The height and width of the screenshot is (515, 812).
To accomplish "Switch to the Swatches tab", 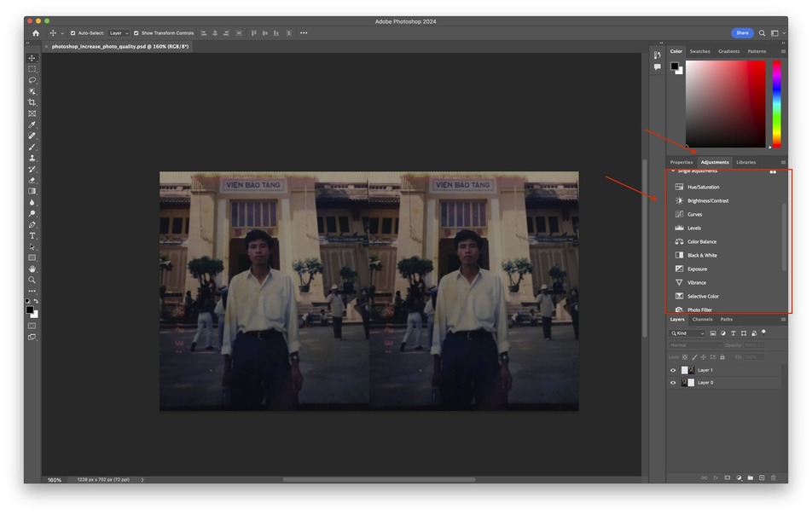I will (x=699, y=51).
